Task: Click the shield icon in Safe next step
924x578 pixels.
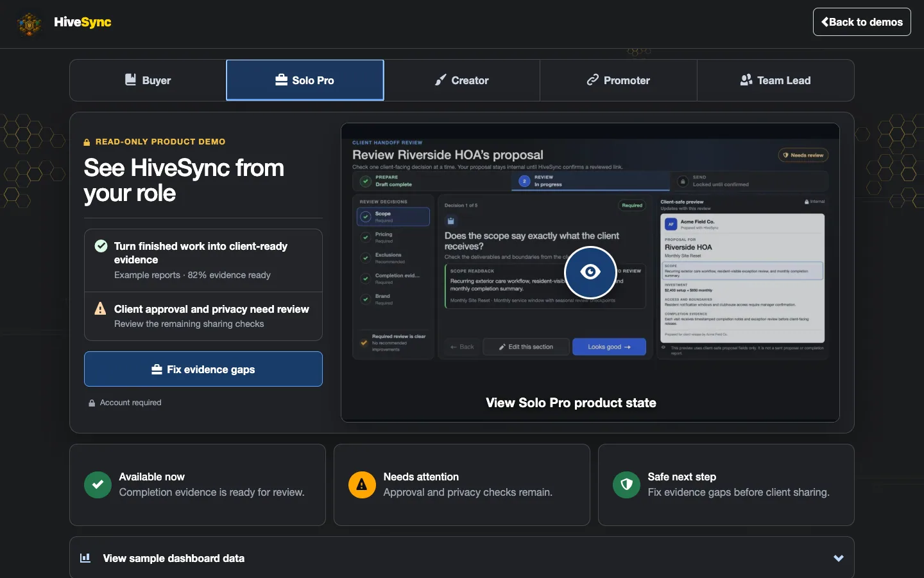Action: [x=626, y=485]
